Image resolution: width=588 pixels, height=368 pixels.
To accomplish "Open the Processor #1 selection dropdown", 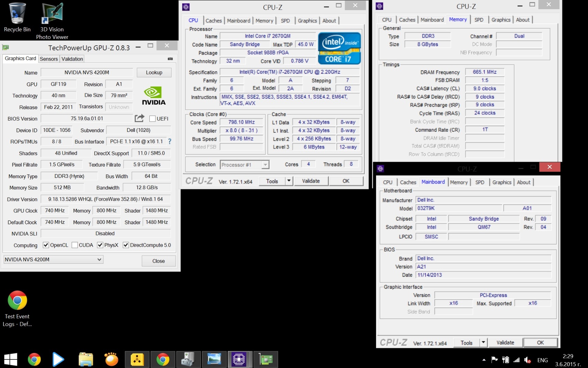I will [x=245, y=165].
